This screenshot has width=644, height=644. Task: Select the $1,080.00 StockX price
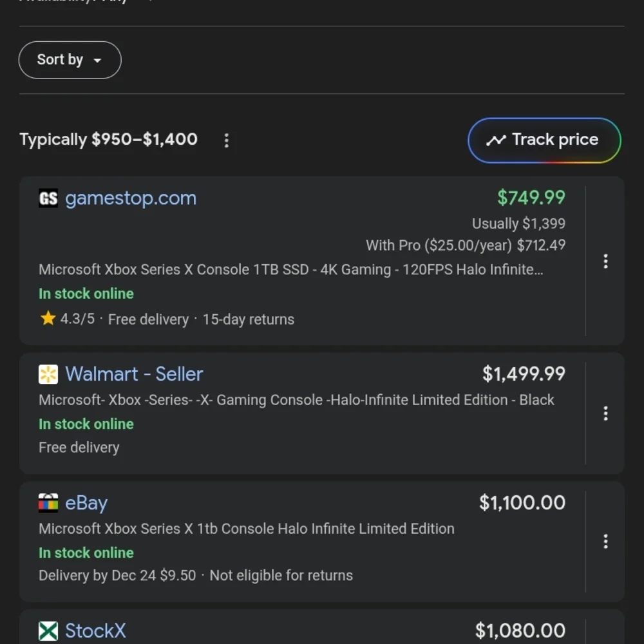click(520, 630)
